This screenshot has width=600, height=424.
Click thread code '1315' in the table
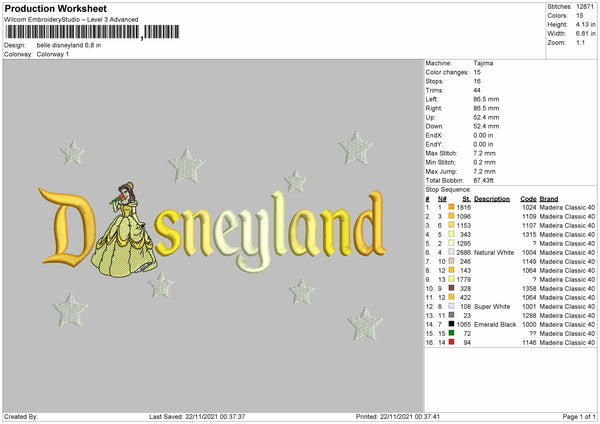click(x=529, y=234)
